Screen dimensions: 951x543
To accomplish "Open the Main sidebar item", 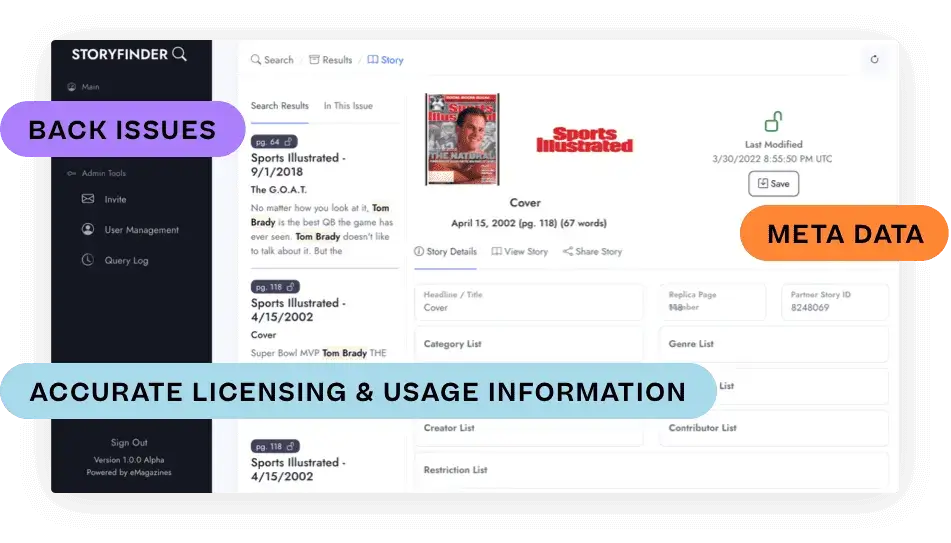I will pos(90,87).
